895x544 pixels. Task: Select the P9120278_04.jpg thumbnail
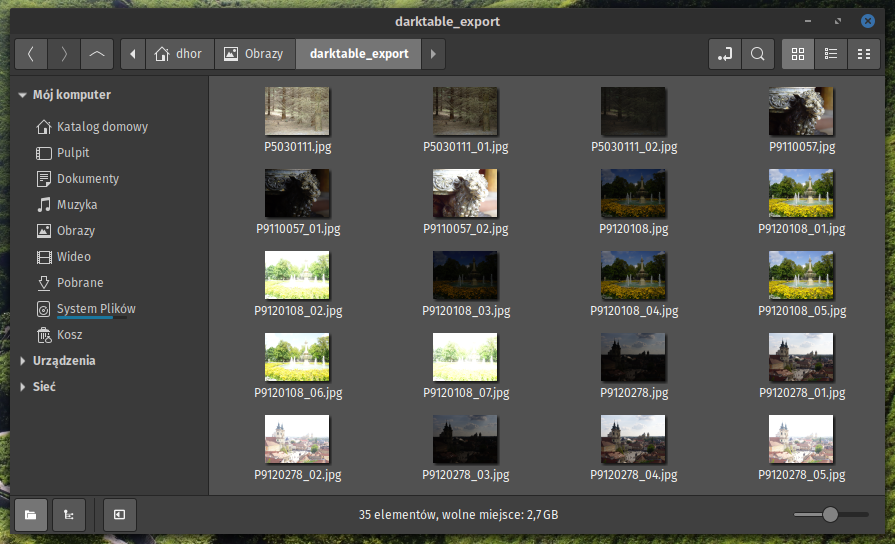[x=633, y=439]
